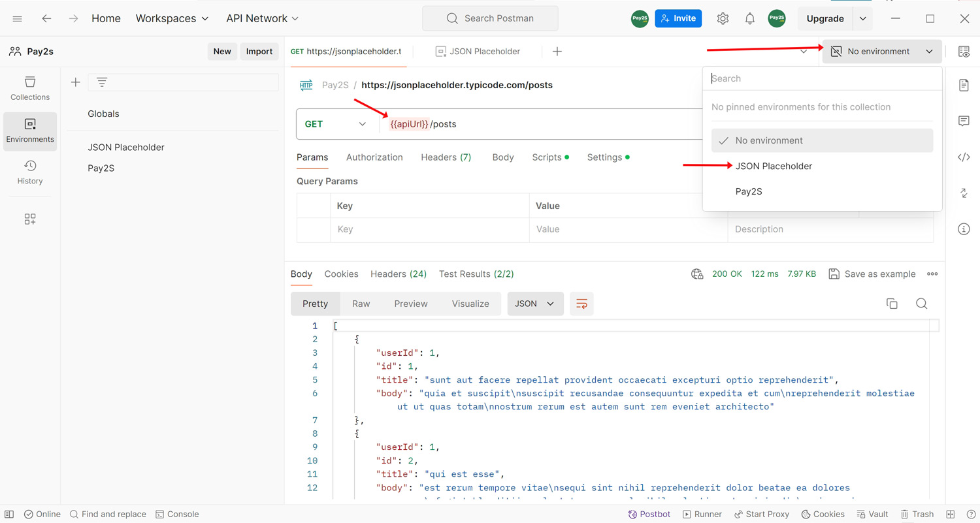Click the Import button

tap(259, 52)
